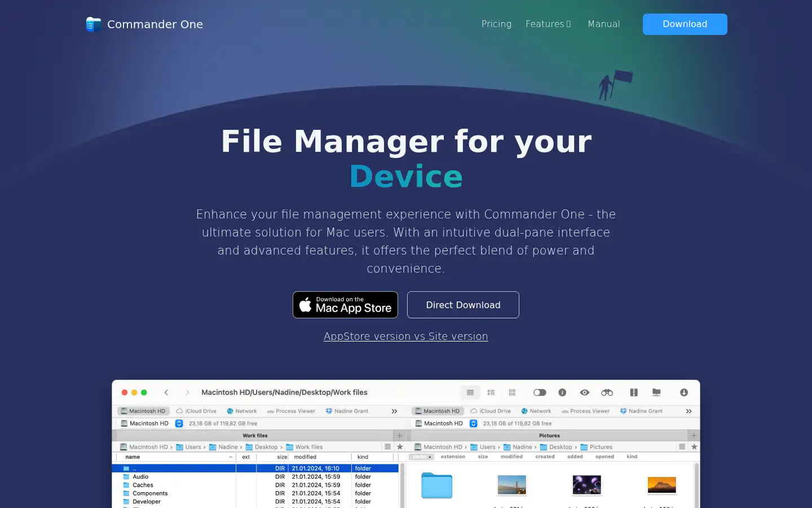Click the left pane favorites star icon

coord(400,446)
